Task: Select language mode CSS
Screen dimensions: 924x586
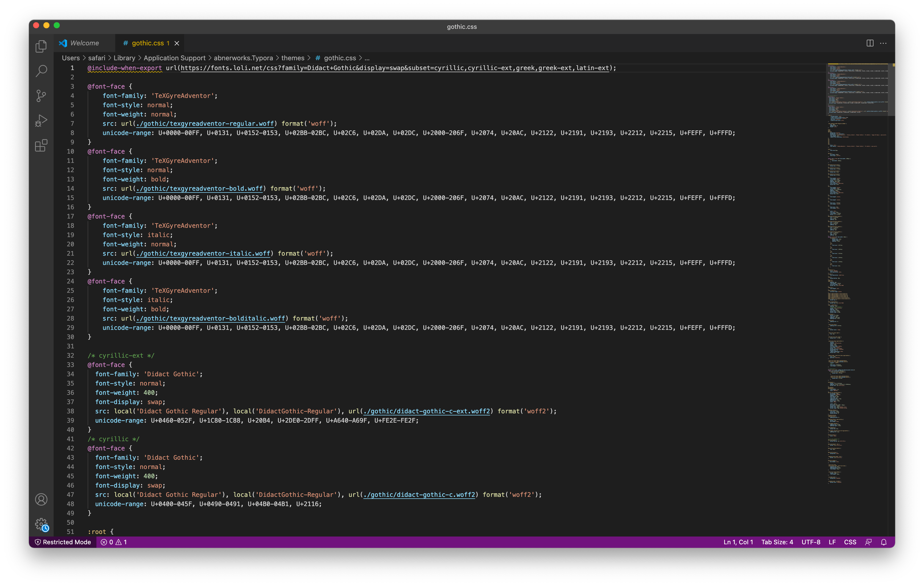Action: (850, 542)
